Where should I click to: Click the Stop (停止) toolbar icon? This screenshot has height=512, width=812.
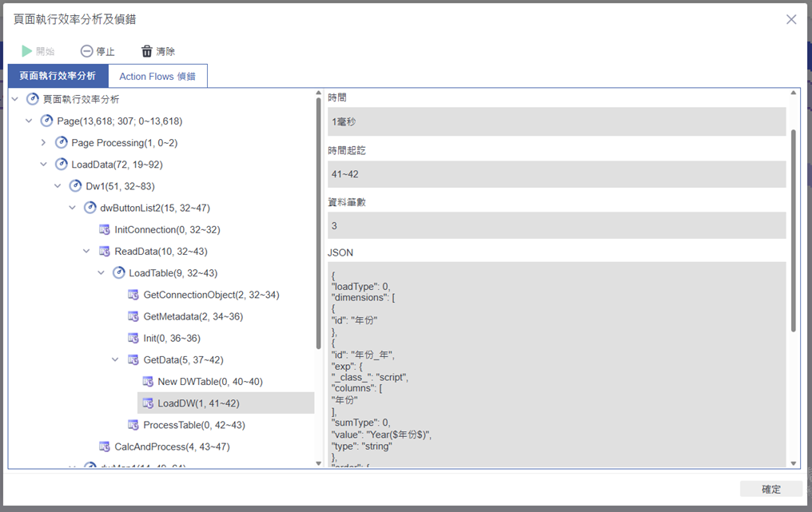[x=87, y=51]
